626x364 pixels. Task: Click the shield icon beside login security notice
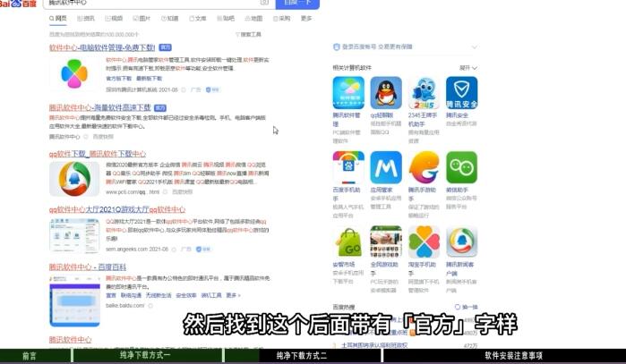336,47
